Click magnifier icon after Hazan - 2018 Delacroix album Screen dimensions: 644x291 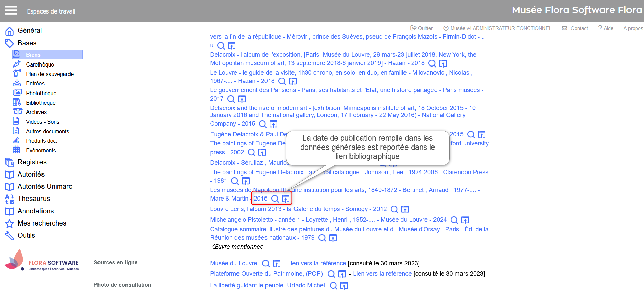point(432,63)
